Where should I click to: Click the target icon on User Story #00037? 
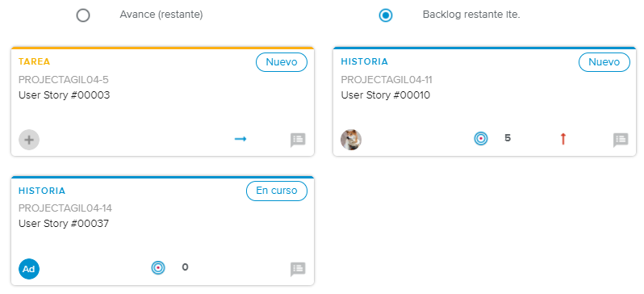coord(158,267)
